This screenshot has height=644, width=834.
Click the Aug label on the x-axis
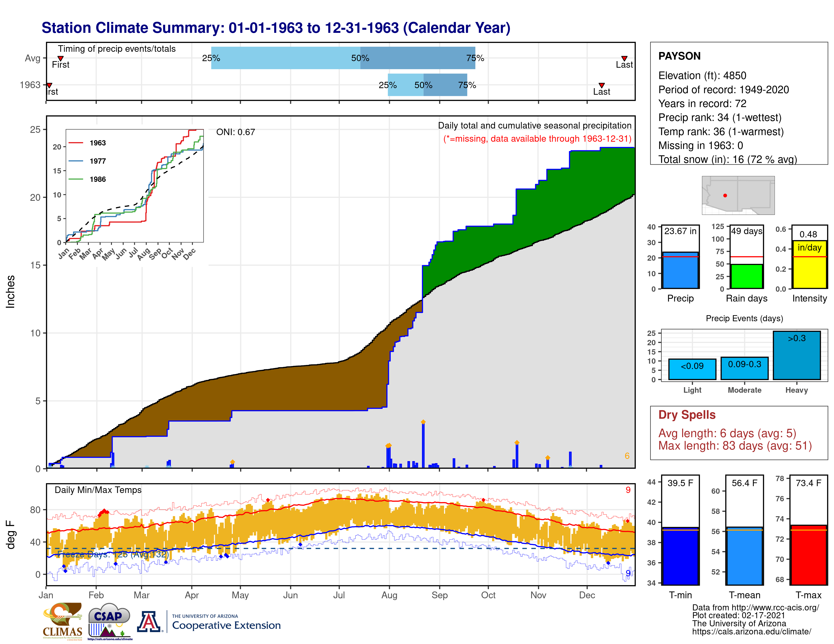click(389, 595)
